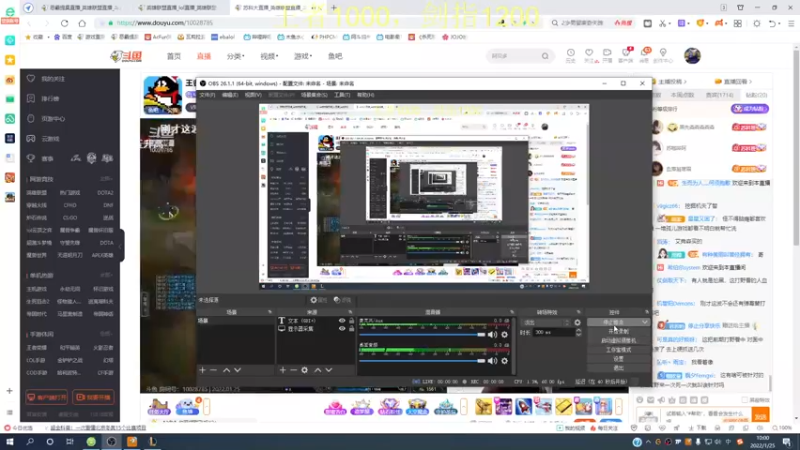Open the scene transition type dropdown
The width and height of the screenshot is (800, 450).
545,322
